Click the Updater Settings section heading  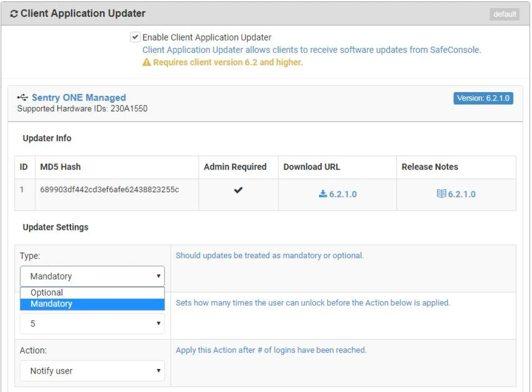point(55,227)
